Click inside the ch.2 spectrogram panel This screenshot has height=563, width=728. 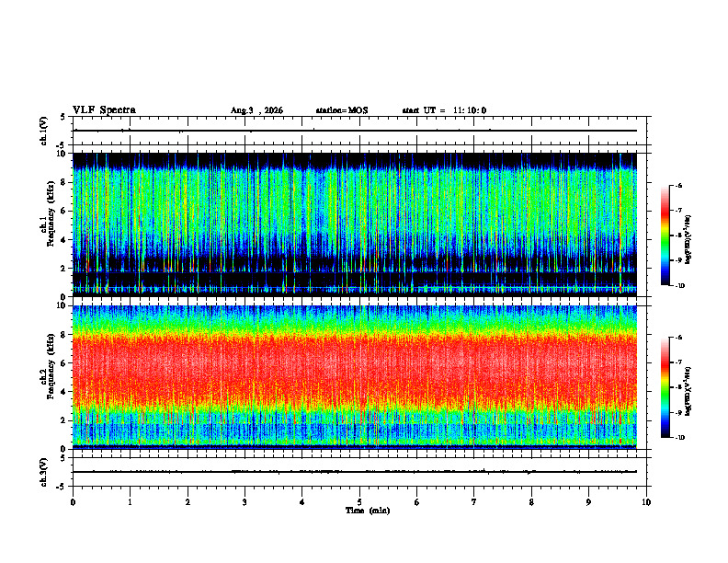[x=355, y=377]
